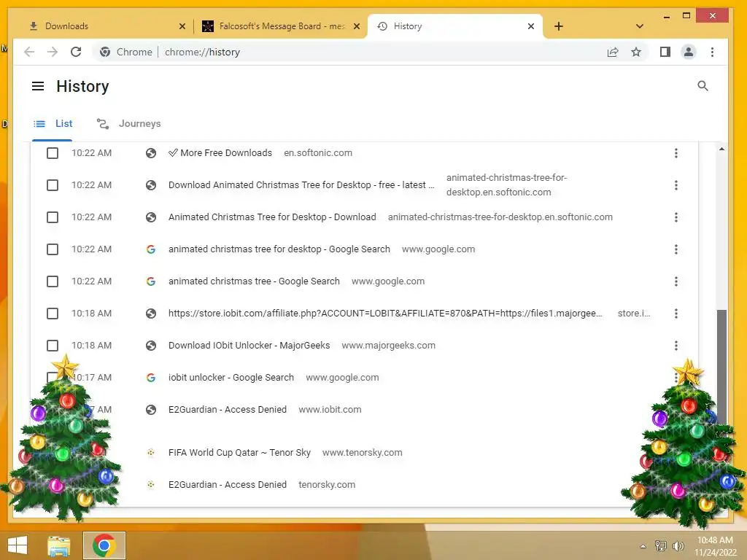Click the Chrome site info icon
The image size is (747, 560).
point(105,52)
